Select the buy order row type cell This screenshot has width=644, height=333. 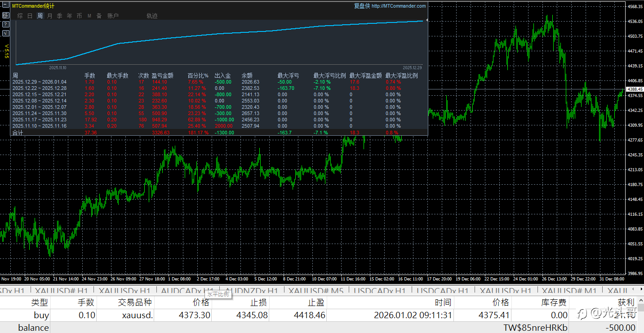pos(41,315)
